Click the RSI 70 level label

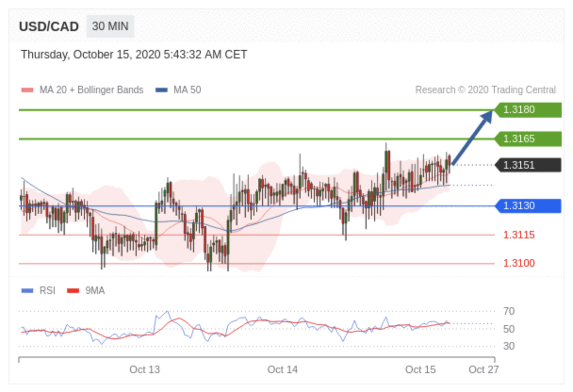point(508,311)
